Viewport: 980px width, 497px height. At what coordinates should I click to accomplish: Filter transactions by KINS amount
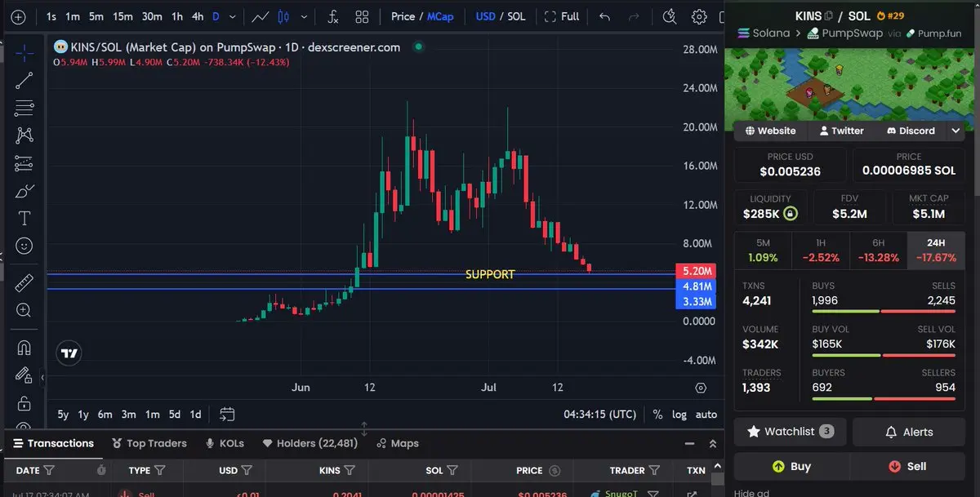(x=350, y=470)
